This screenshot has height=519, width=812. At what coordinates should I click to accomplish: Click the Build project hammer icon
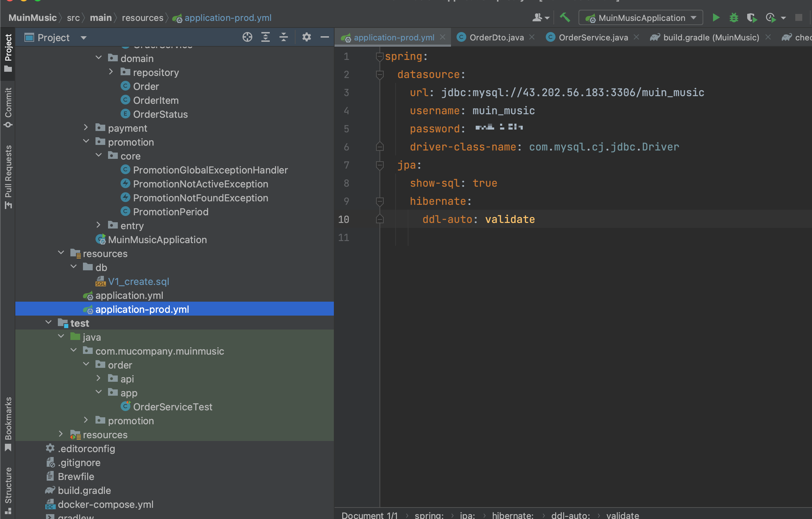pos(565,17)
